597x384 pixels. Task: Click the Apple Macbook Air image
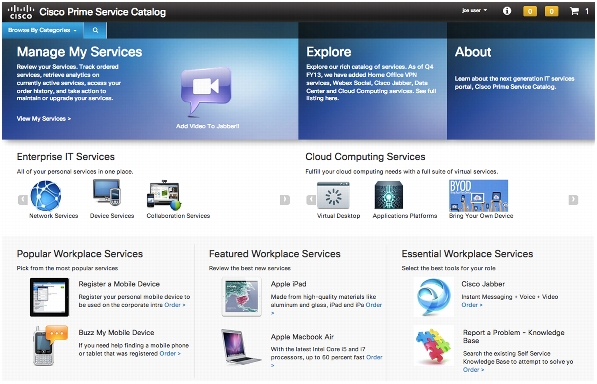click(x=241, y=347)
